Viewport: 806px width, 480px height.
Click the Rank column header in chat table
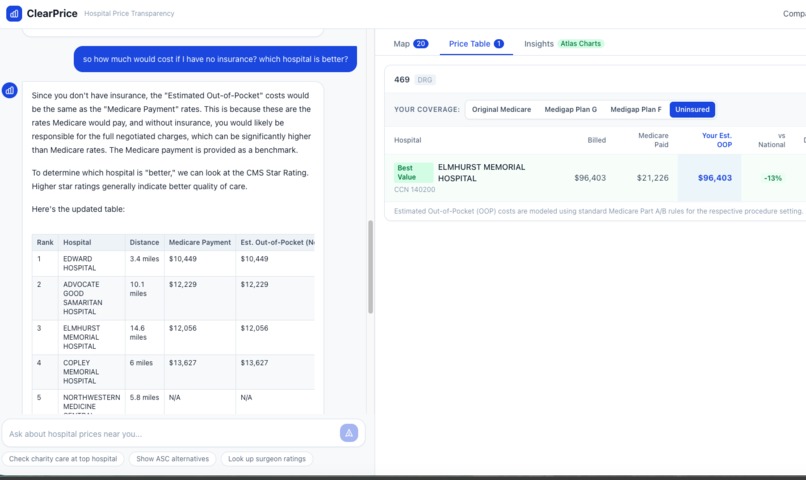45,242
